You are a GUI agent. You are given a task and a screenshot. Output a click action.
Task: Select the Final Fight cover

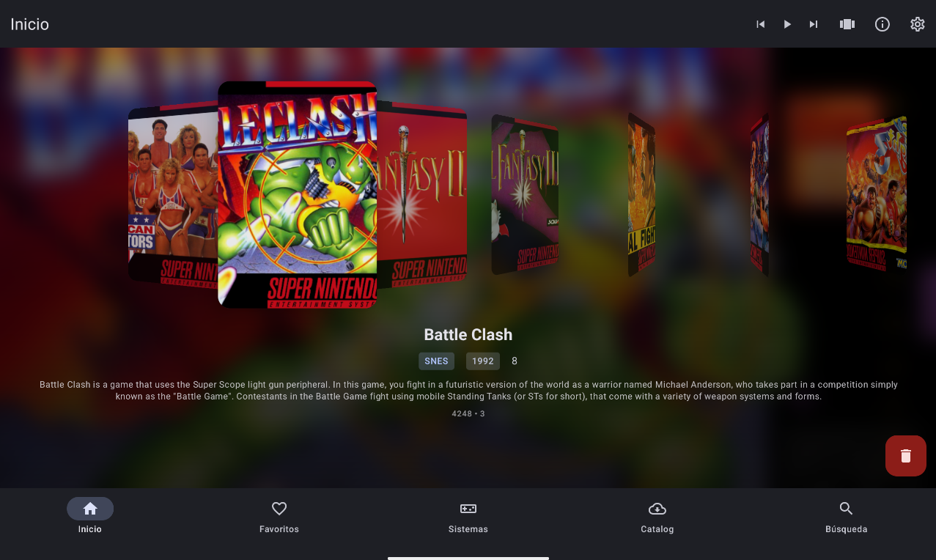click(641, 194)
